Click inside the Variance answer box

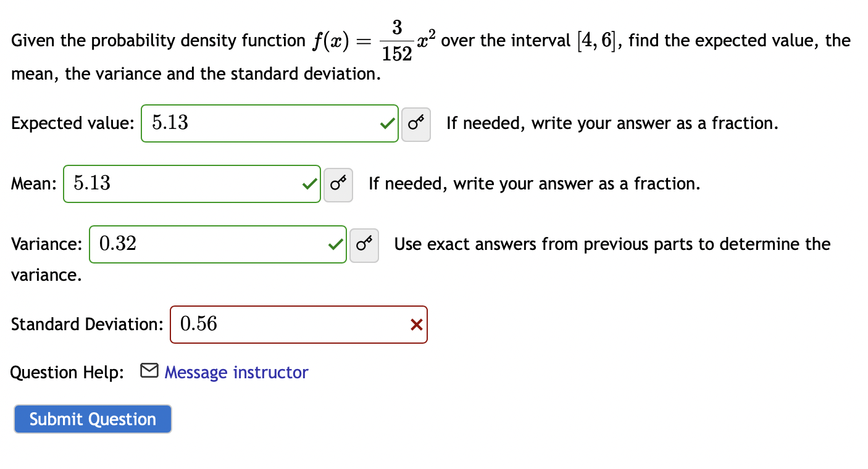click(x=216, y=244)
